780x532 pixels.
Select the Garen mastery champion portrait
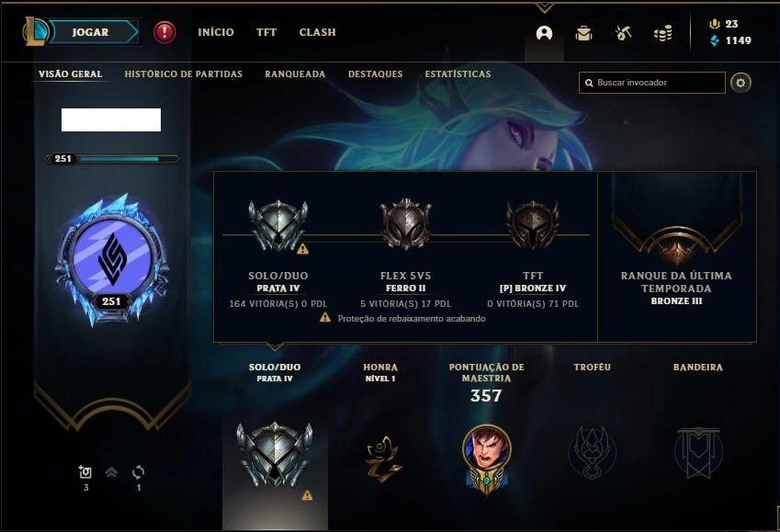487,449
